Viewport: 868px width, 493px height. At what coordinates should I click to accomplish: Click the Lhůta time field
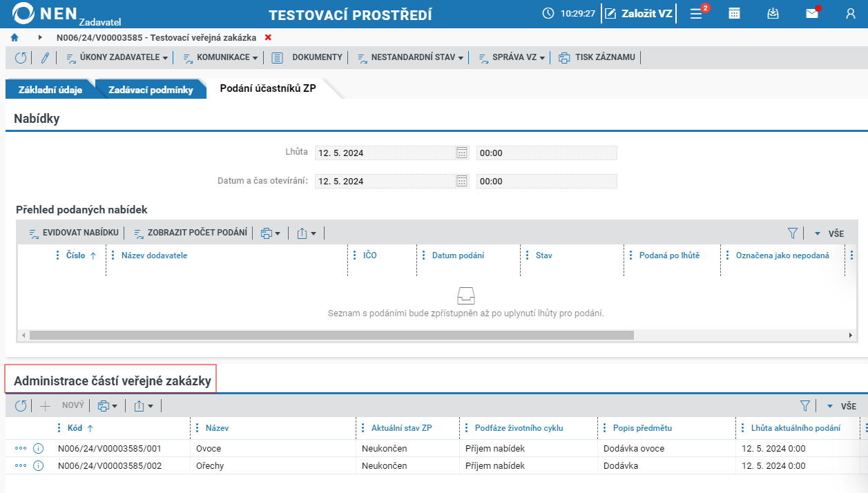pos(547,153)
